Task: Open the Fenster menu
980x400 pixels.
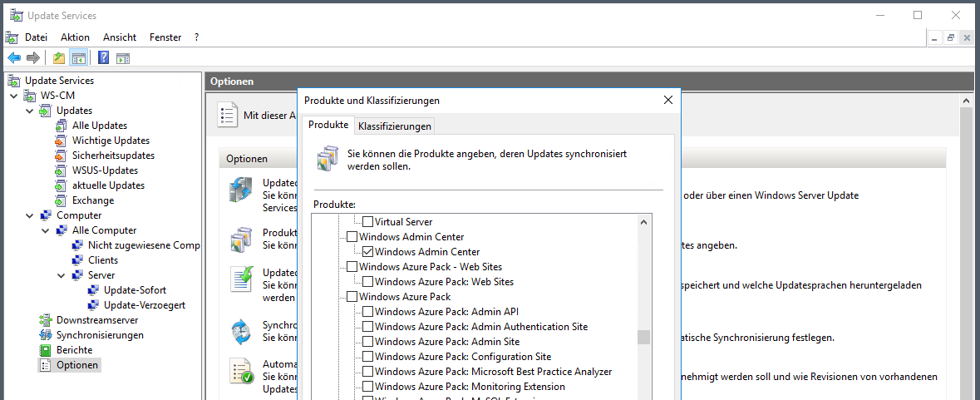Action: [x=165, y=37]
